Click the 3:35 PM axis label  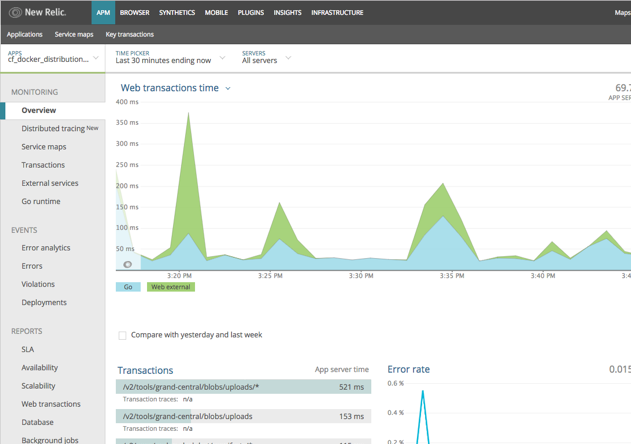coord(452,276)
